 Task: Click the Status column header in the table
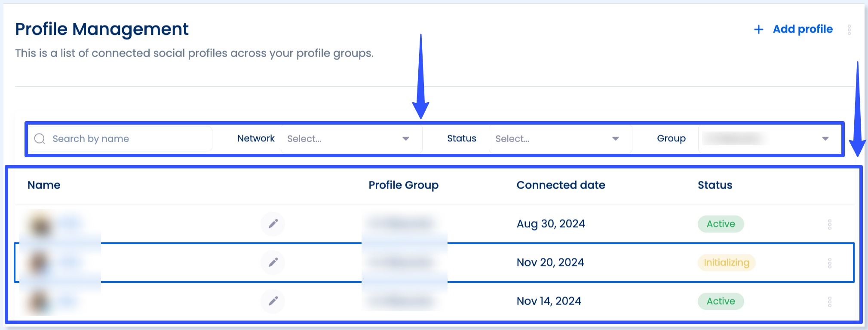(x=715, y=185)
